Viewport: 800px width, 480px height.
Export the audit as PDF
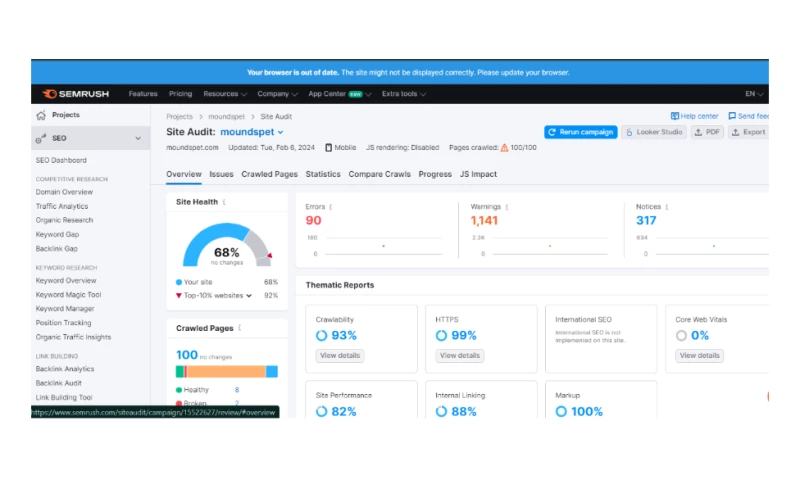click(x=707, y=132)
